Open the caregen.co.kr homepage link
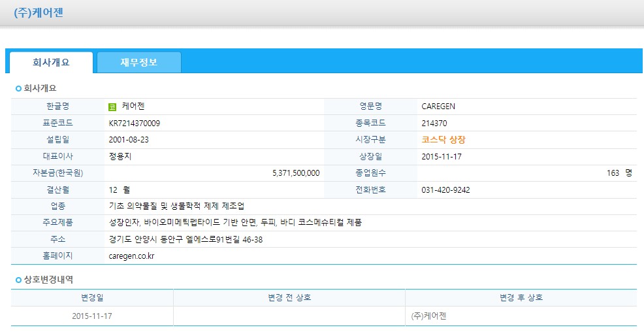The image size is (644, 332). point(131,256)
